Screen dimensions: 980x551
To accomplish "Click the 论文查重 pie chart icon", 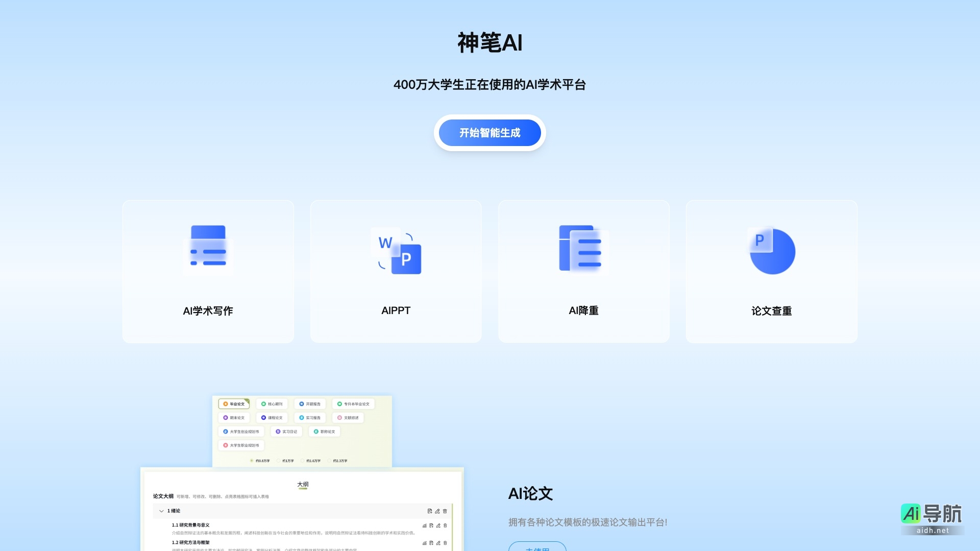I will point(772,251).
